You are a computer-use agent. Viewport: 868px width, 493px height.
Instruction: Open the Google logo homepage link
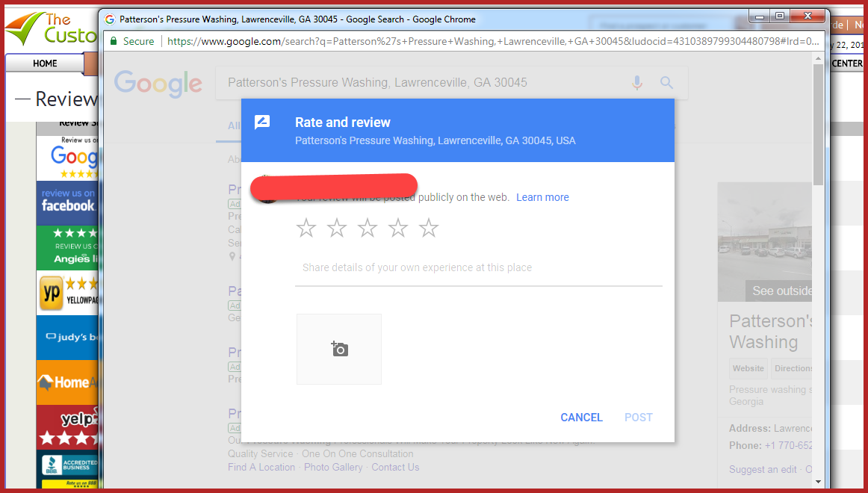158,84
